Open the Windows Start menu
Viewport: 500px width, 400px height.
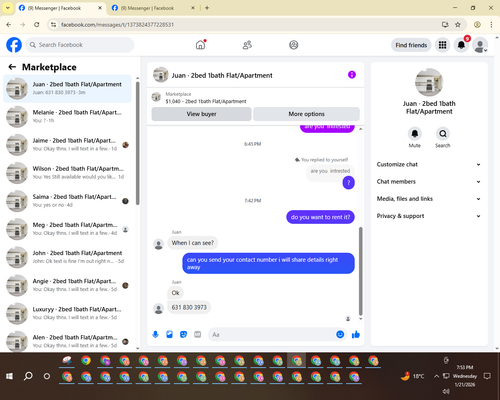click(x=9, y=376)
